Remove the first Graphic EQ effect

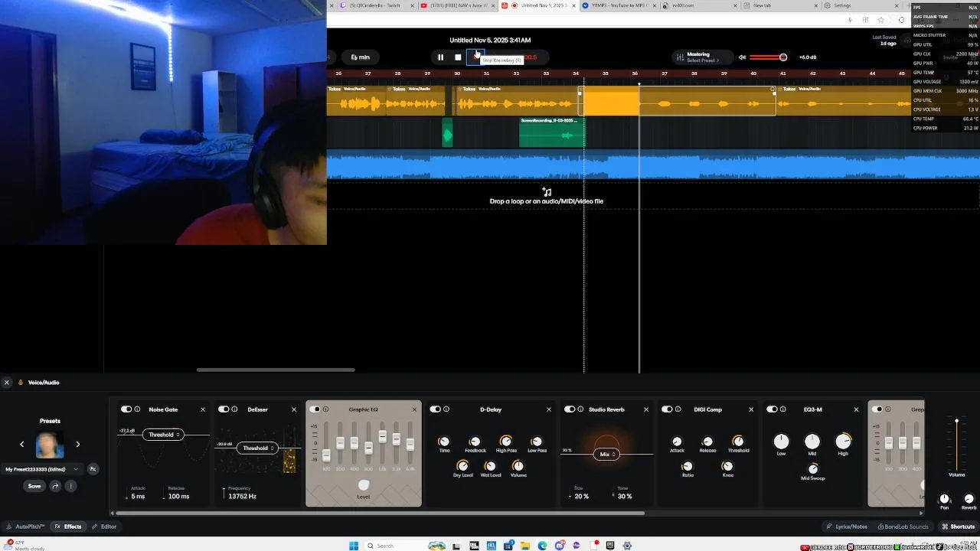click(414, 409)
